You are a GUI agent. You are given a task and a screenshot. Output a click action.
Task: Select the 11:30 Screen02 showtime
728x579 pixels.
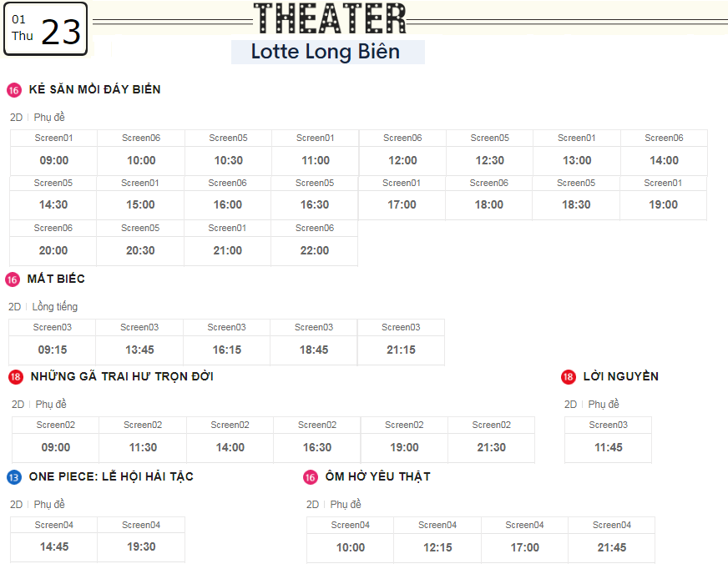(143, 440)
